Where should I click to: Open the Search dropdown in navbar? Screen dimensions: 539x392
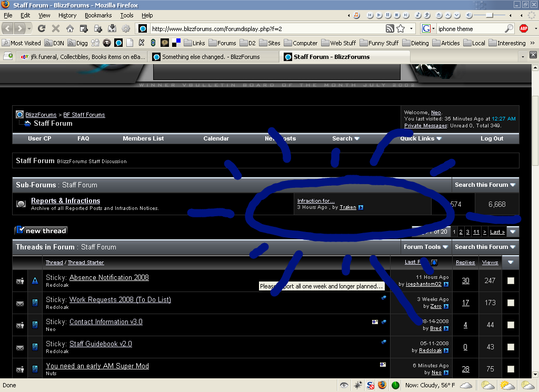pos(345,138)
